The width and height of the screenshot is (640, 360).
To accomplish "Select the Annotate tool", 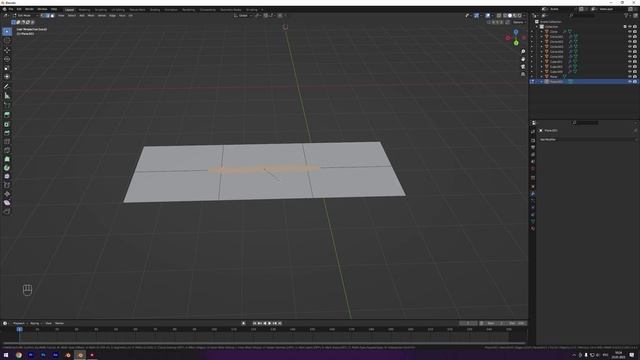I will tap(7, 87).
